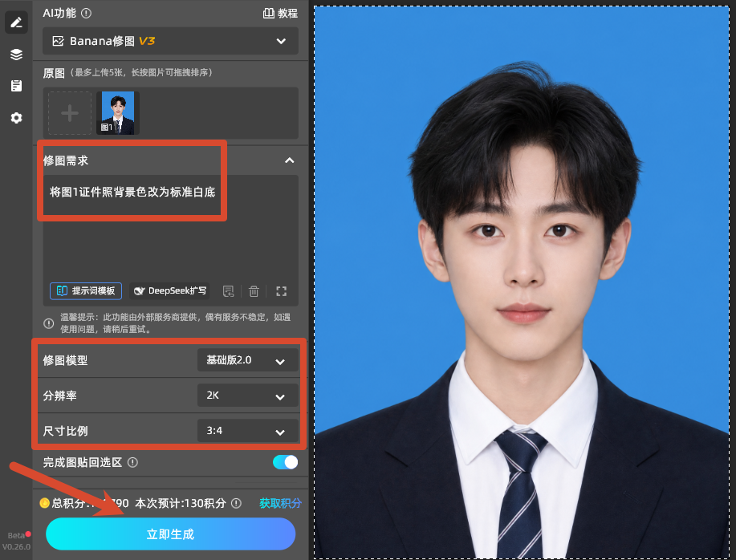The height and width of the screenshot is (560, 736).
Task: Click info icon next to 完成图贴回选区
Action: [133, 462]
